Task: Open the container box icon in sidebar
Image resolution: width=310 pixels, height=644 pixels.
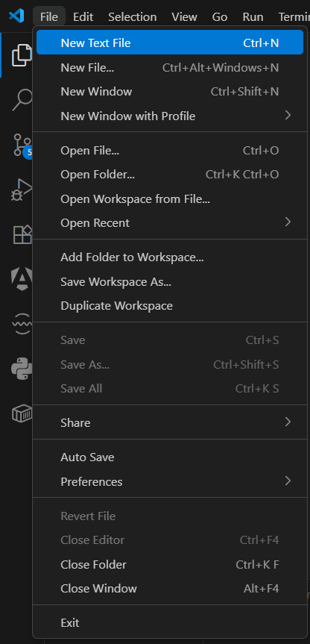Action: (22, 413)
